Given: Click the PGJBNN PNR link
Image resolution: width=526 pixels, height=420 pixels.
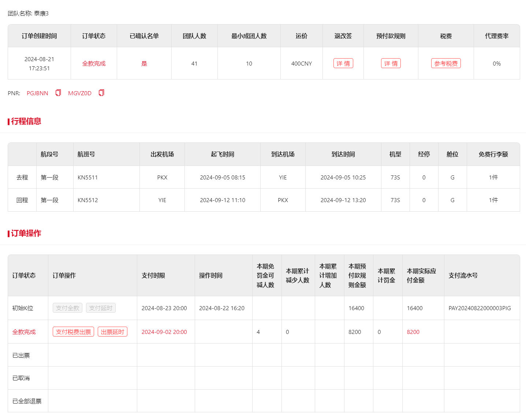Looking at the screenshot, I should [x=37, y=93].
